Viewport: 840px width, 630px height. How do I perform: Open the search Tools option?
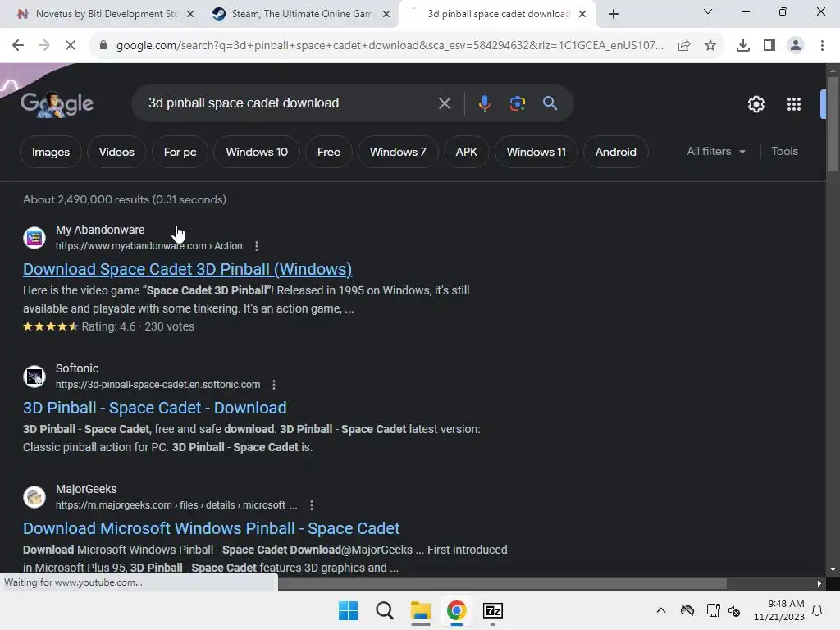point(784,152)
